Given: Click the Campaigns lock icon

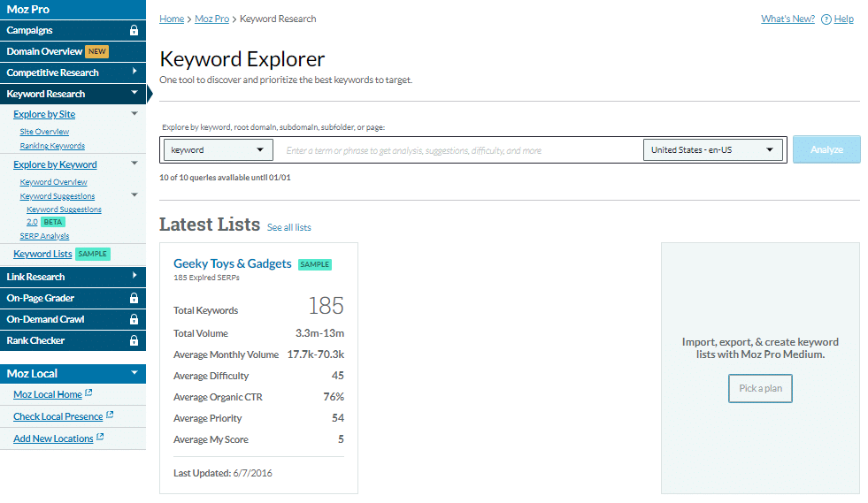Looking at the screenshot, I should tap(134, 30).
